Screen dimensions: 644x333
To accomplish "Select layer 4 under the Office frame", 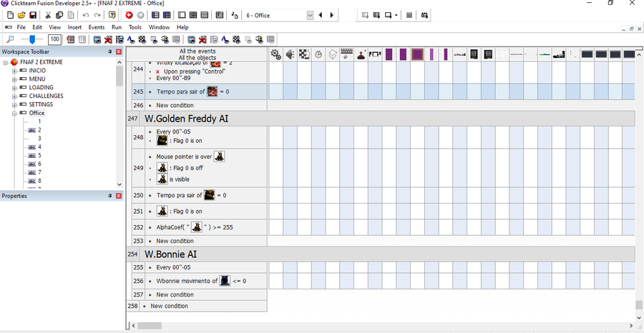I will tap(39, 146).
